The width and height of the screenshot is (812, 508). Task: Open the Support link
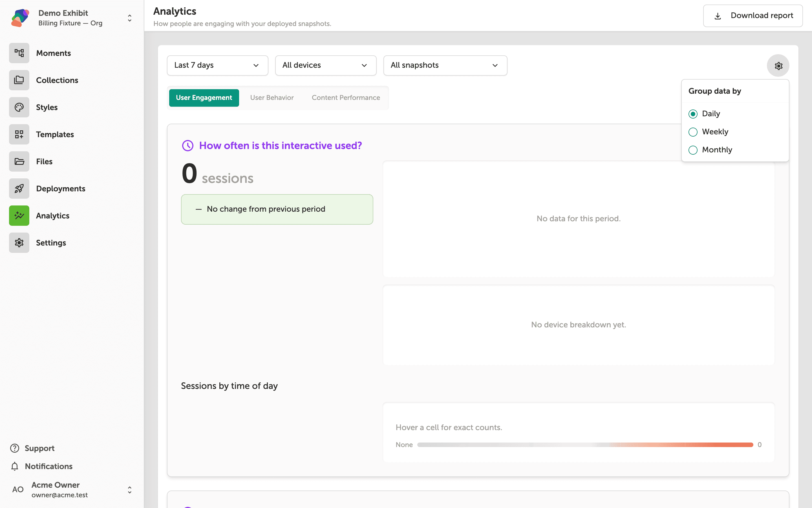[39, 448]
